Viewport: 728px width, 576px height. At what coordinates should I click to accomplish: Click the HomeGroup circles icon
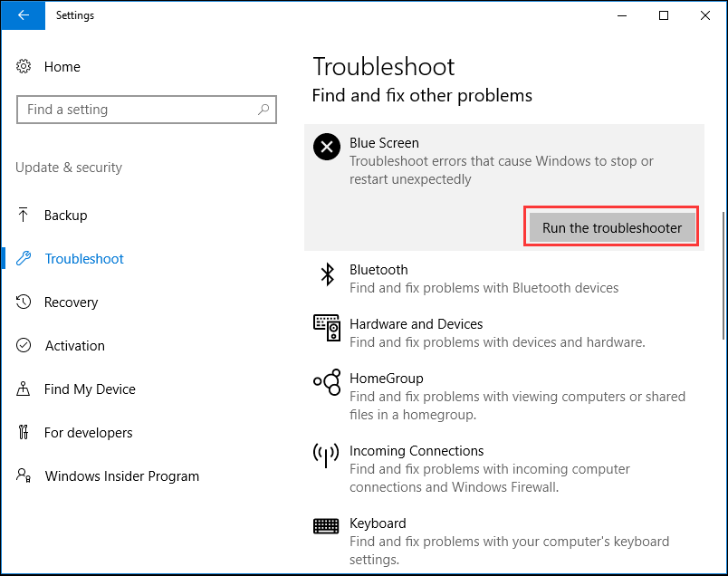coord(327,382)
